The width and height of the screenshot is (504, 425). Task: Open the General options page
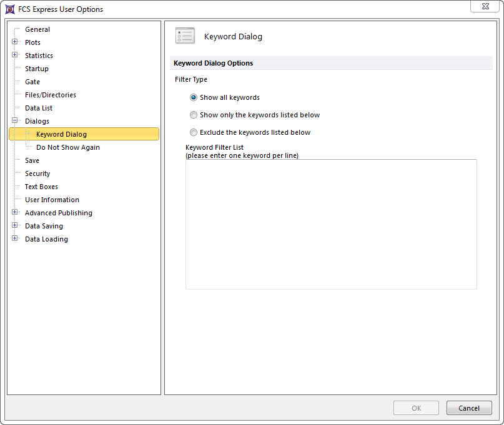coord(37,29)
